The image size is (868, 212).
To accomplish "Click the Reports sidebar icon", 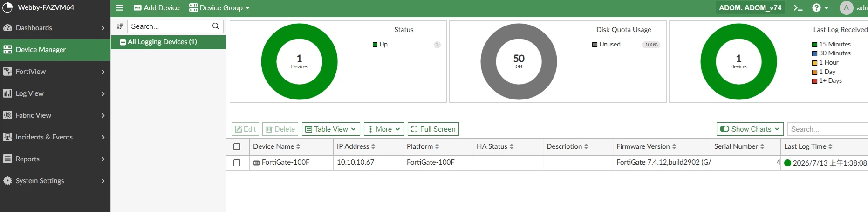I will (x=7, y=159).
